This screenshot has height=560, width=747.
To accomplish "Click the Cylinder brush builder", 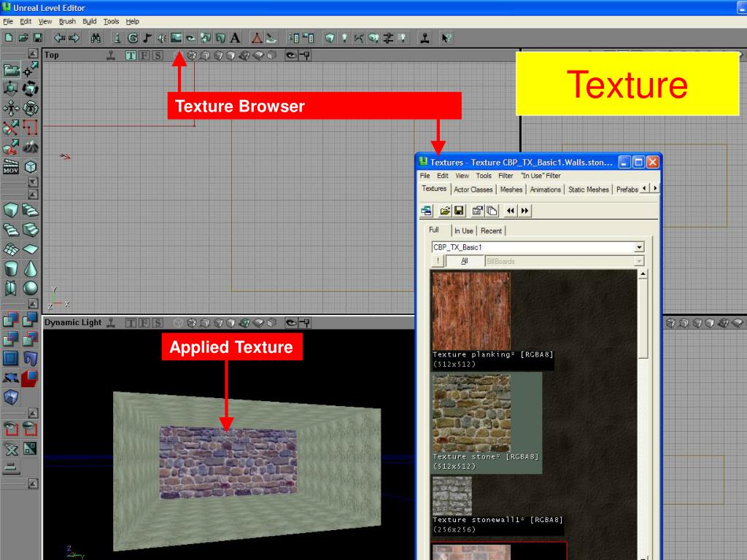I will pyautogui.click(x=11, y=268).
